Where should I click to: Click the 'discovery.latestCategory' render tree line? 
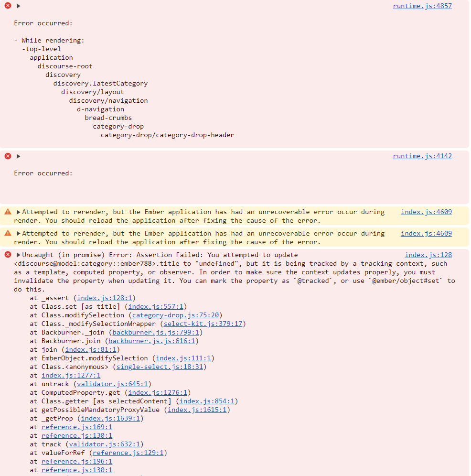click(x=100, y=83)
